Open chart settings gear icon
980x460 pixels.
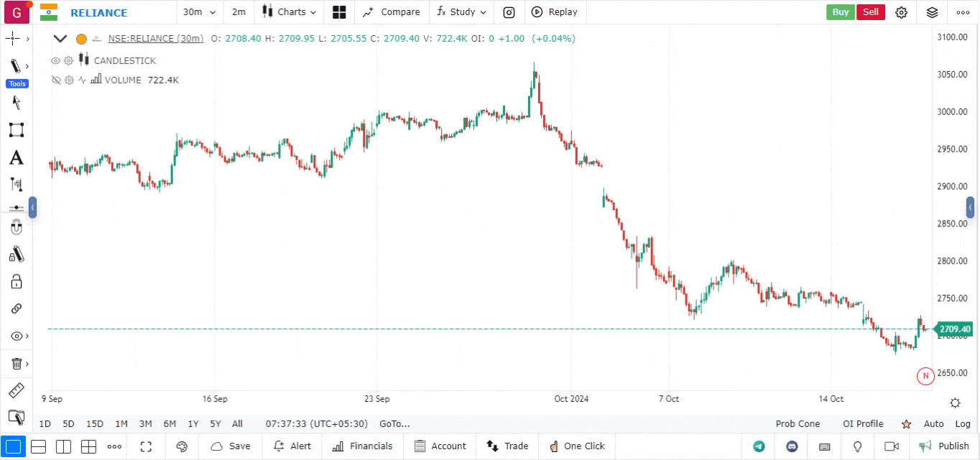(x=901, y=12)
